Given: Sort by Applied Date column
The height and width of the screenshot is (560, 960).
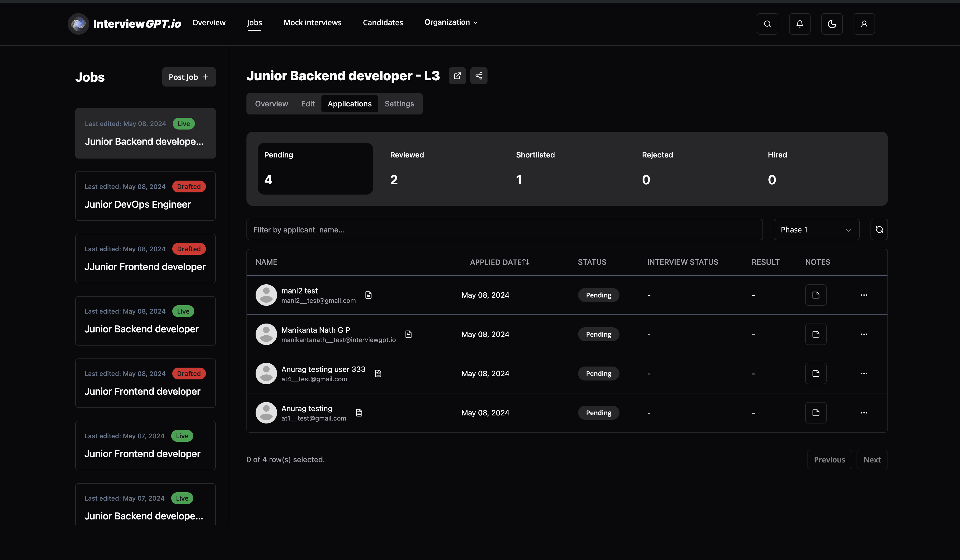Looking at the screenshot, I should coord(499,262).
